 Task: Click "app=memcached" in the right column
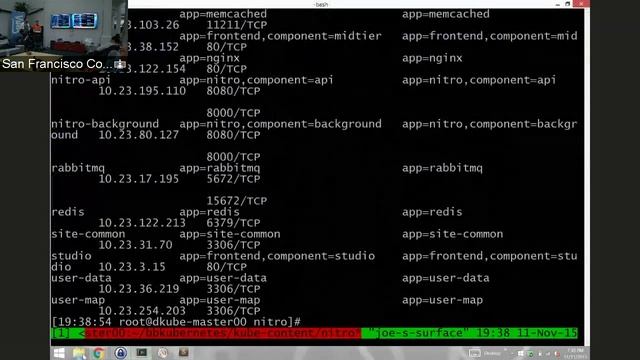(x=446, y=14)
